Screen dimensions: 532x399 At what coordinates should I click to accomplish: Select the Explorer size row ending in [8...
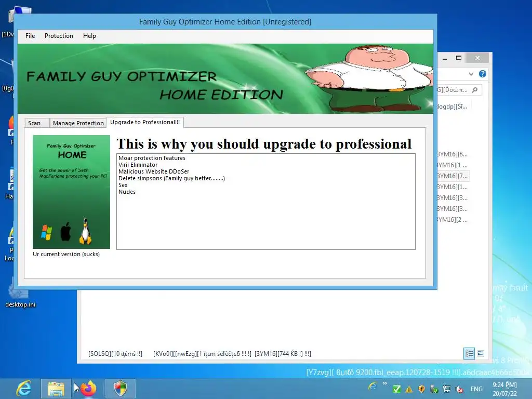453,154
